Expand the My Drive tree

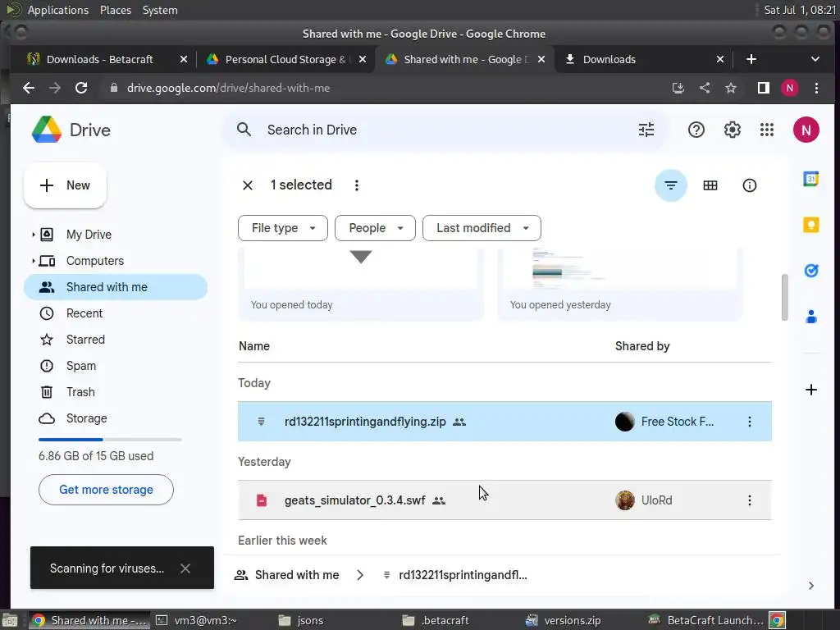(33, 235)
